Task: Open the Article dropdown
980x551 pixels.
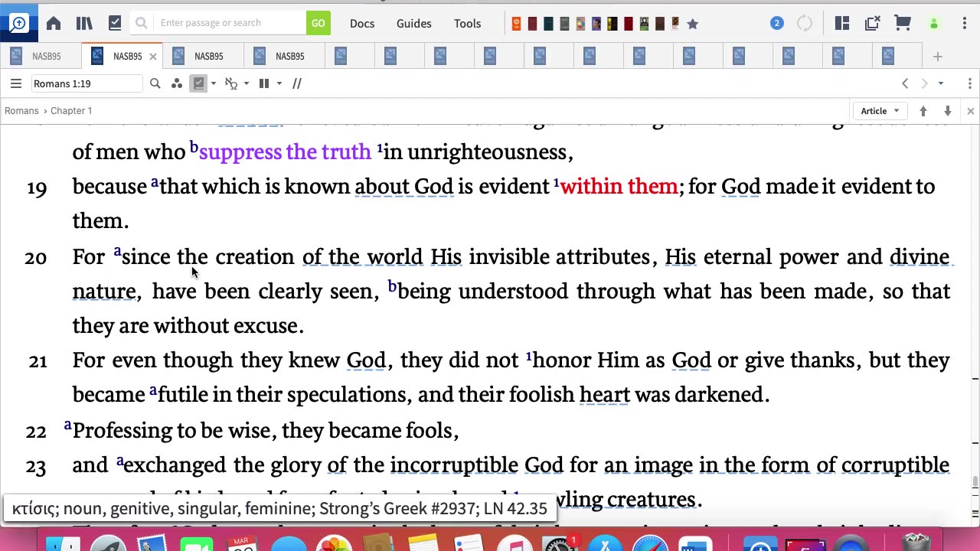Action: (x=880, y=111)
